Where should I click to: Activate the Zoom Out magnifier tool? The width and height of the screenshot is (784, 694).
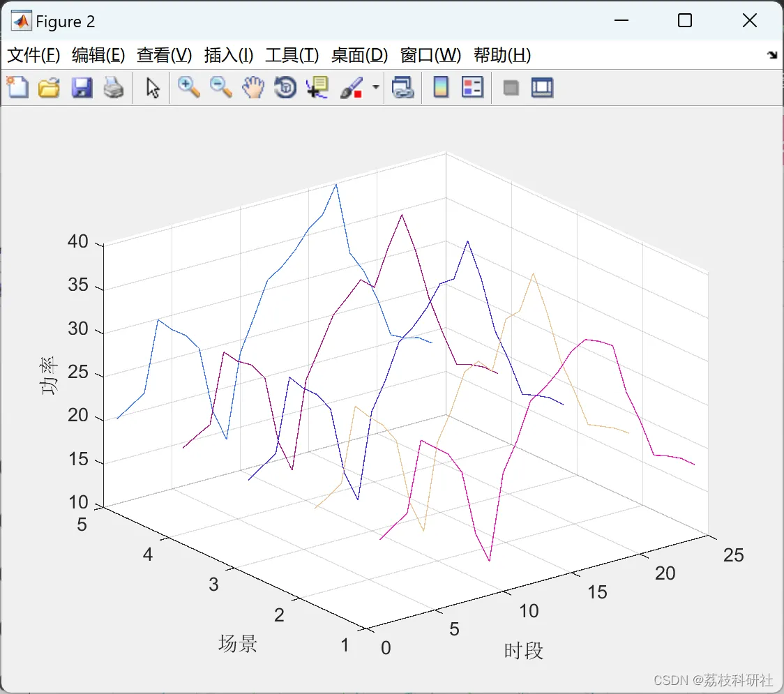pyautogui.click(x=220, y=87)
